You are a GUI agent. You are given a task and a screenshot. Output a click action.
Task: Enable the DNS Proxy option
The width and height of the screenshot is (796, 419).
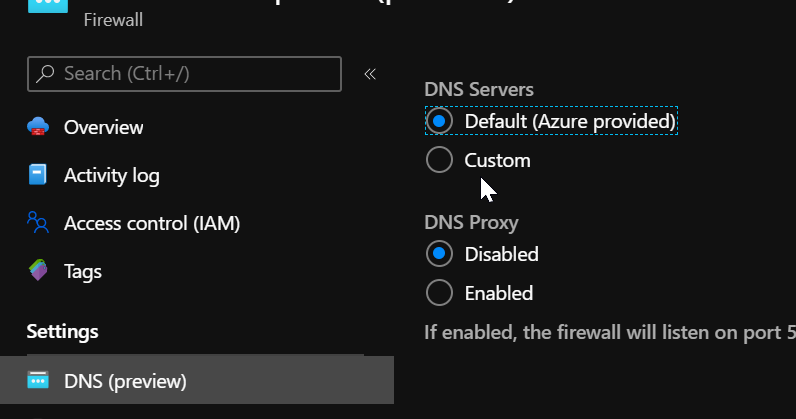[439, 293]
